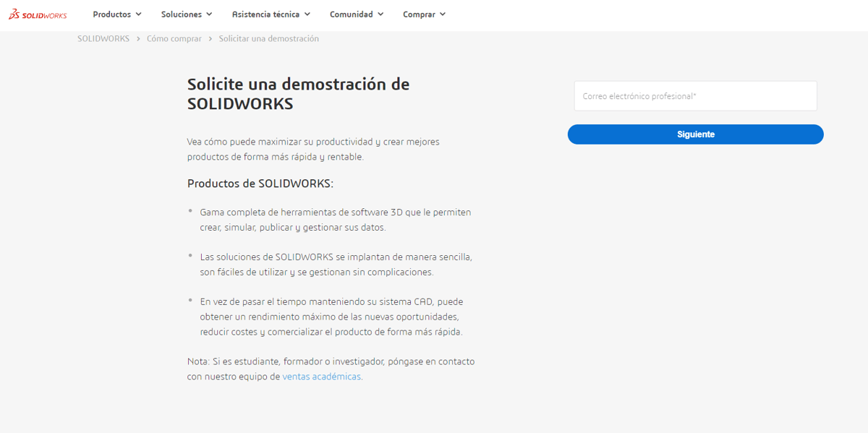Go to the Cómo comprar breadcrumb
868x433 pixels.
(174, 39)
